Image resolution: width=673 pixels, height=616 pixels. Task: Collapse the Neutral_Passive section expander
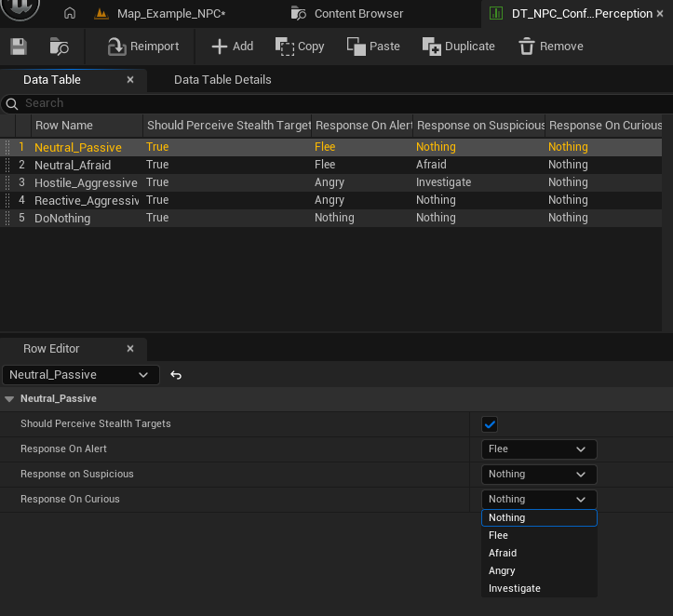point(10,399)
